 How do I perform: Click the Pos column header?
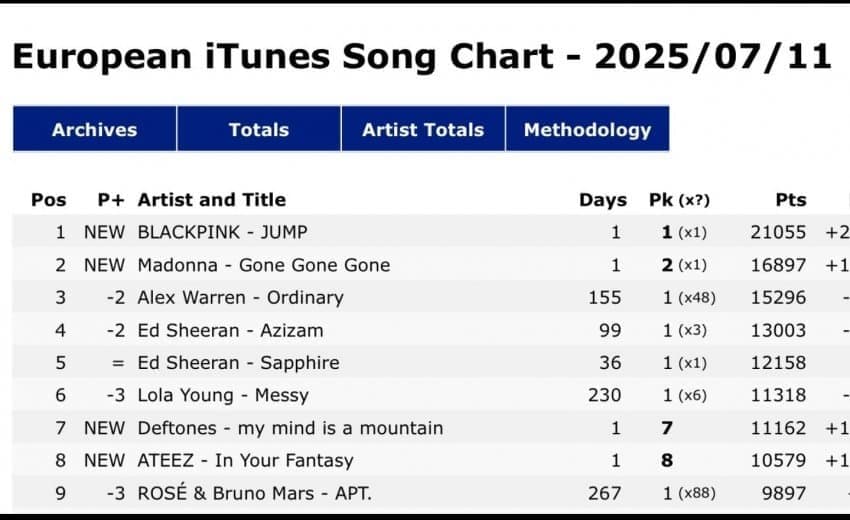49,200
